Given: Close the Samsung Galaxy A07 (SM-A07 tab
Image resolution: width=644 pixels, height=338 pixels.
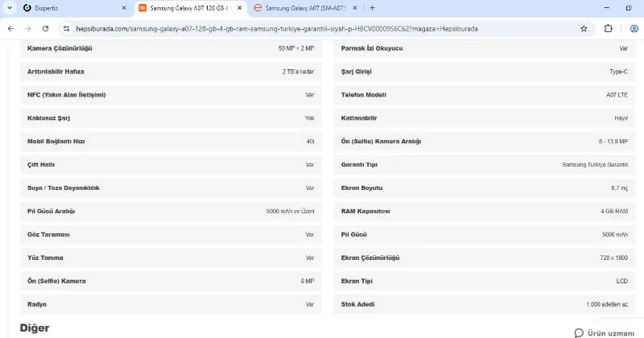Looking at the screenshot, I should pyautogui.click(x=355, y=8).
